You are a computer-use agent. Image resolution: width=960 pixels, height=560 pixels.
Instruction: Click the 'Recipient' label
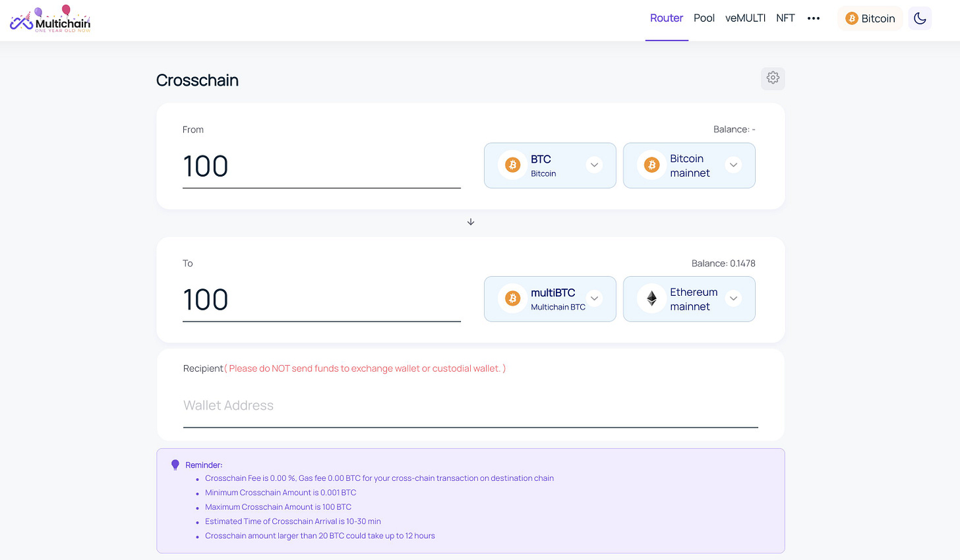click(203, 368)
